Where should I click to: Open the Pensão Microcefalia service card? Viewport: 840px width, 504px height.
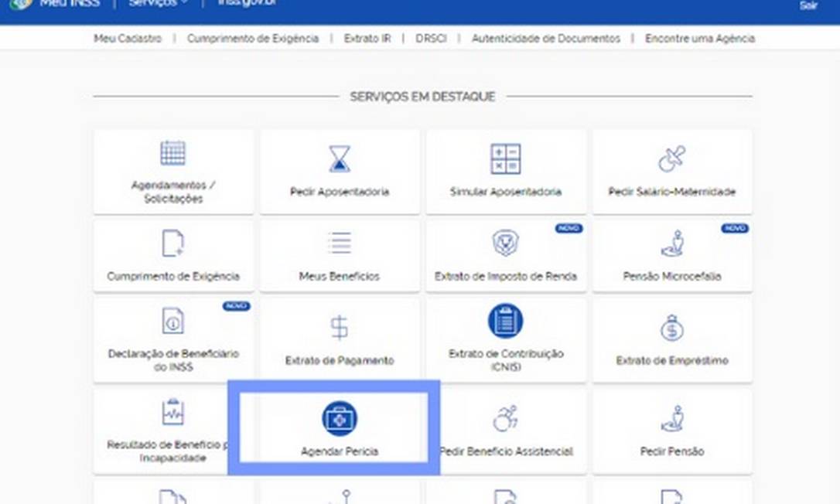(671, 257)
